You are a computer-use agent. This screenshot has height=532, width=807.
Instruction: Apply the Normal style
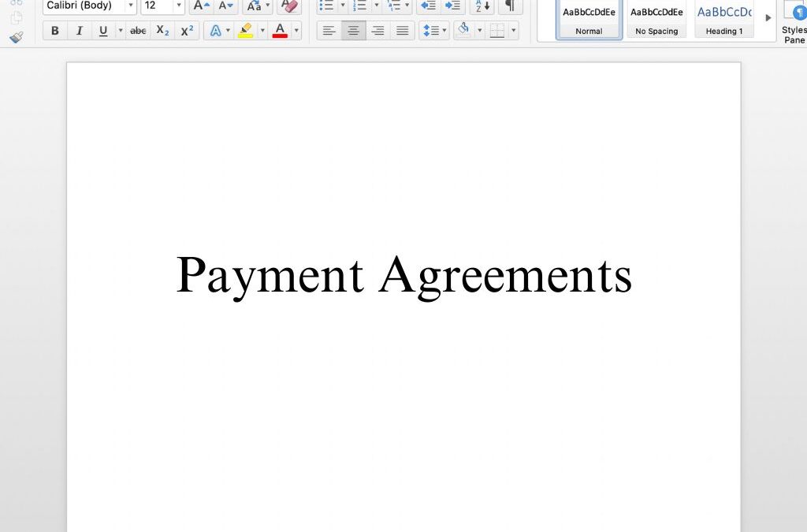point(589,19)
